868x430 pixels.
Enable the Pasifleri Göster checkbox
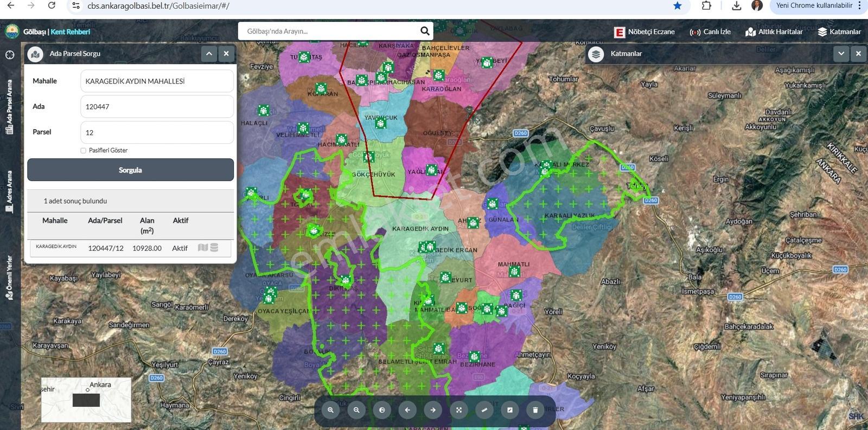tap(84, 151)
